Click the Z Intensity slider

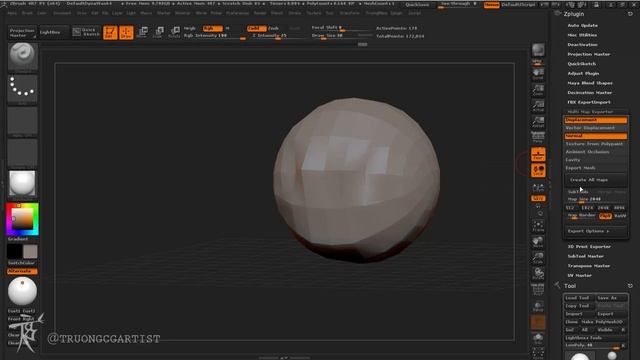point(278,36)
